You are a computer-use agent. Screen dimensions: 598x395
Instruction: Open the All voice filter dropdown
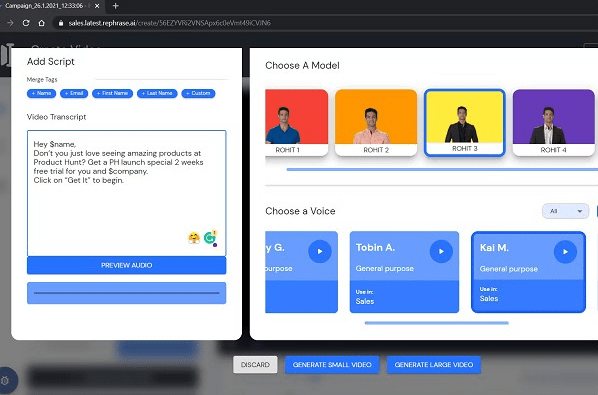[566, 211]
